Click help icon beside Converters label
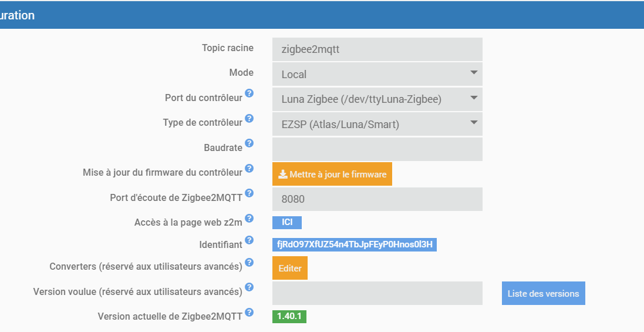The width and height of the screenshot is (644, 332). point(249,263)
